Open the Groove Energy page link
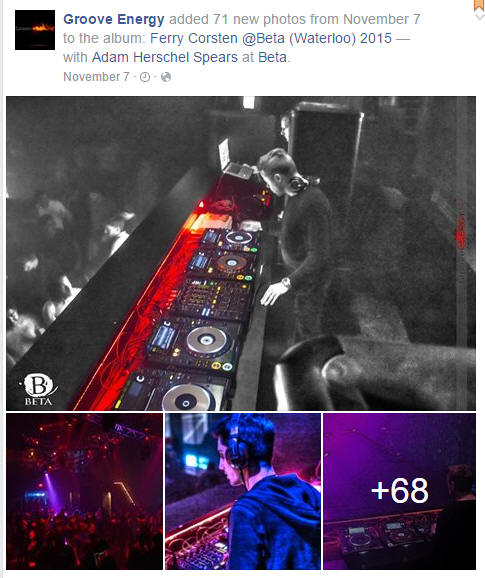This screenshot has height=578, width=485. 114,19
